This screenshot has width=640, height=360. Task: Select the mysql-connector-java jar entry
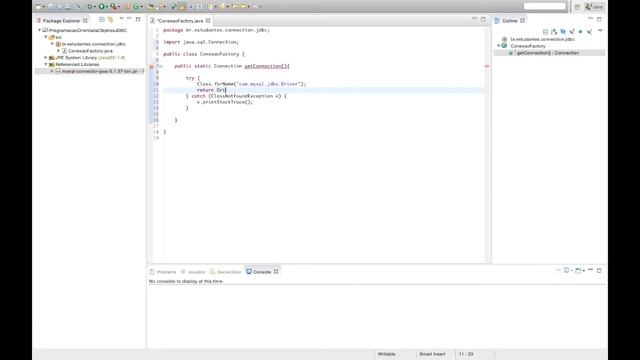click(100, 71)
